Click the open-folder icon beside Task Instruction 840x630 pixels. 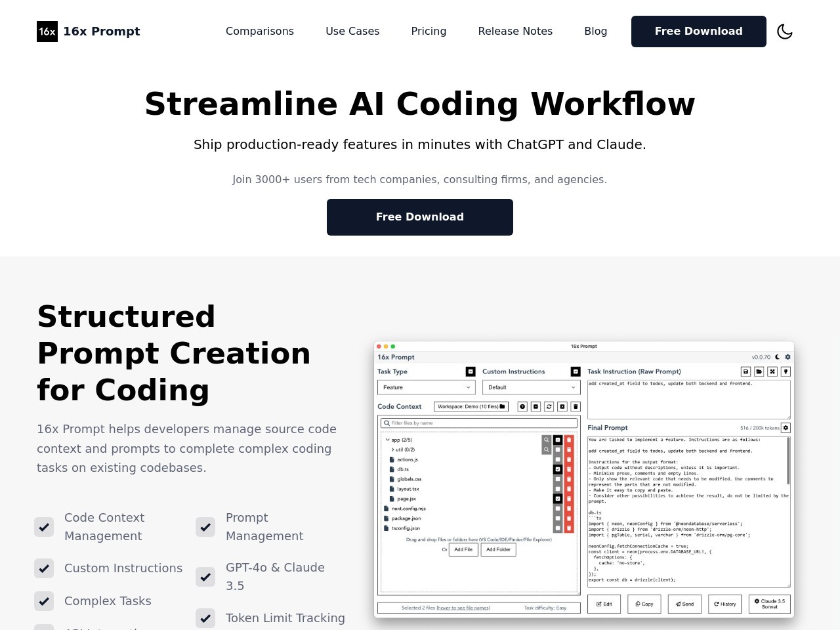click(x=759, y=371)
